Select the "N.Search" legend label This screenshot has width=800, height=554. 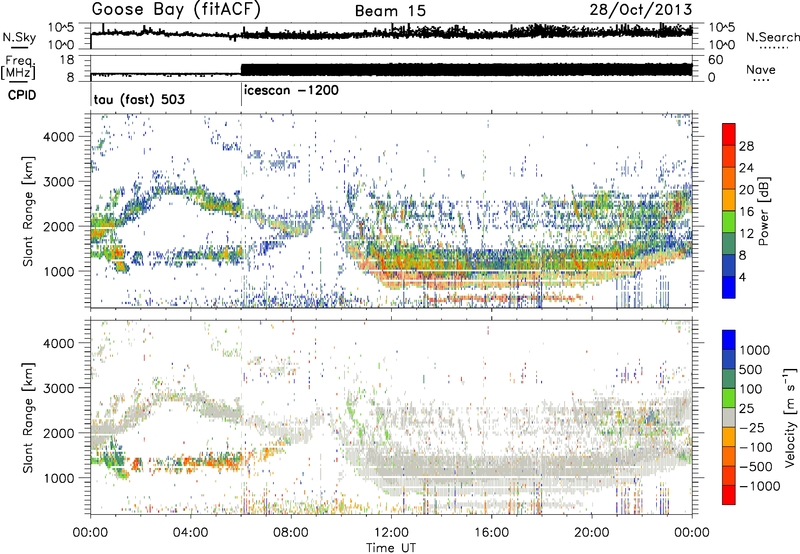pyautogui.click(x=772, y=37)
